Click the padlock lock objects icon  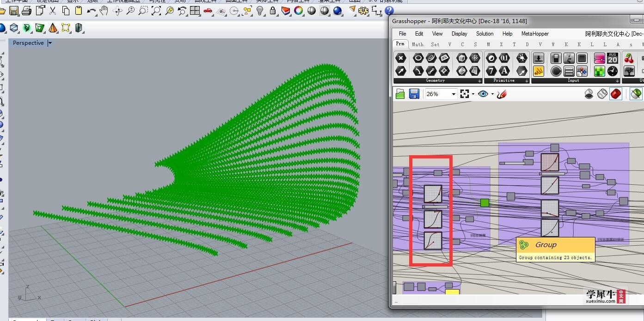pos(273,10)
